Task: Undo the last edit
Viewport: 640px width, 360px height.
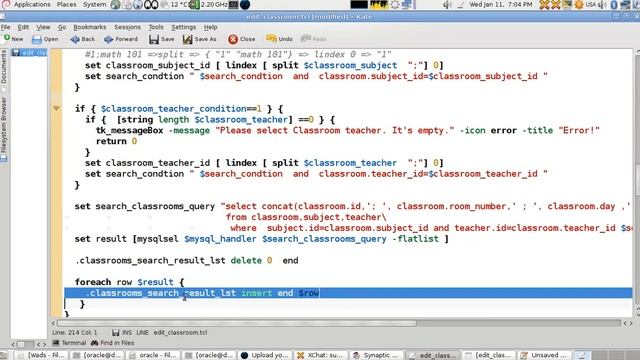Action: click(x=279, y=39)
